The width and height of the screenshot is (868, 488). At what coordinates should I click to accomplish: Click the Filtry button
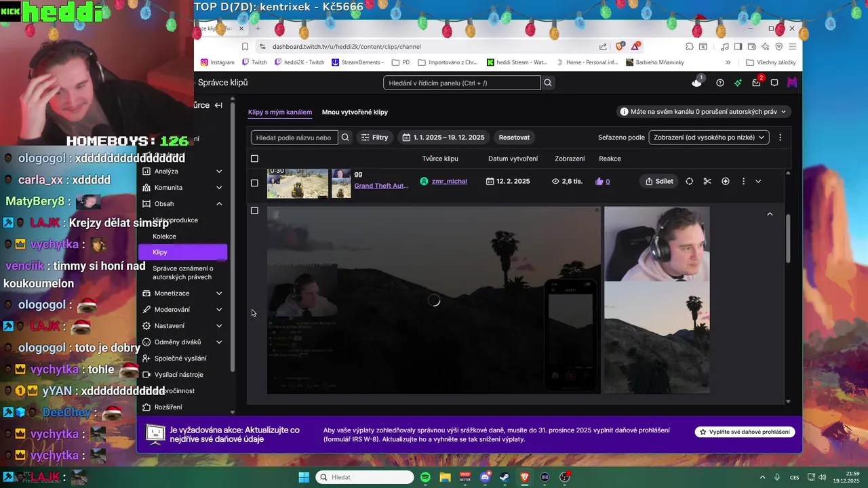pos(374,138)
